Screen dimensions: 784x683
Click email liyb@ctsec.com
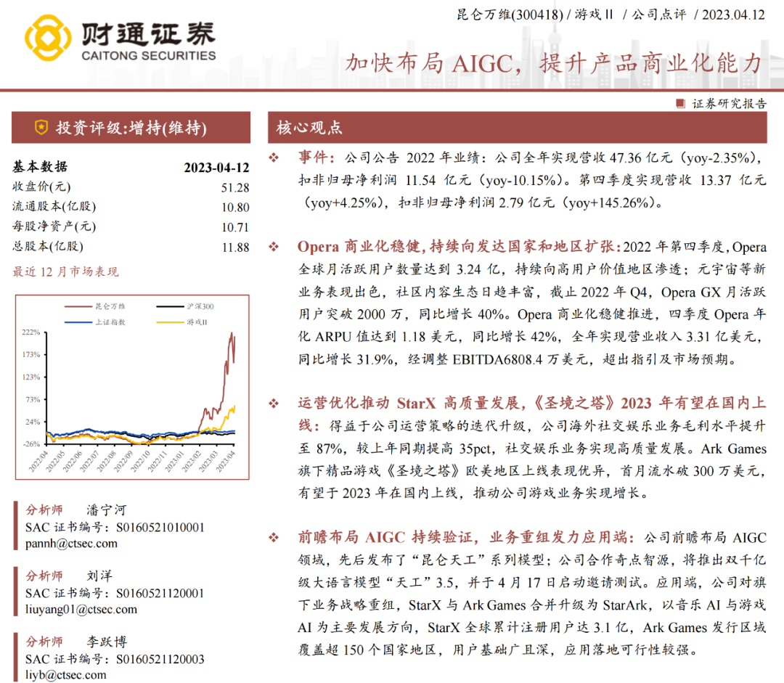(x=65, y=675)
